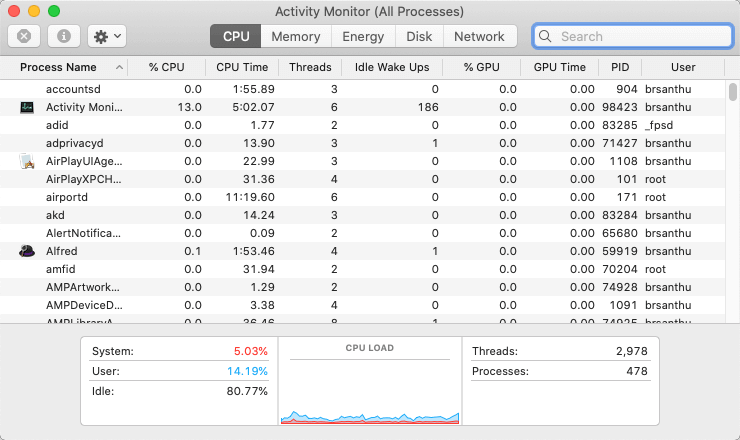This screenshot has width=740, height=440.
Task: Click the Processes 478 count
Action: [637, 371]
